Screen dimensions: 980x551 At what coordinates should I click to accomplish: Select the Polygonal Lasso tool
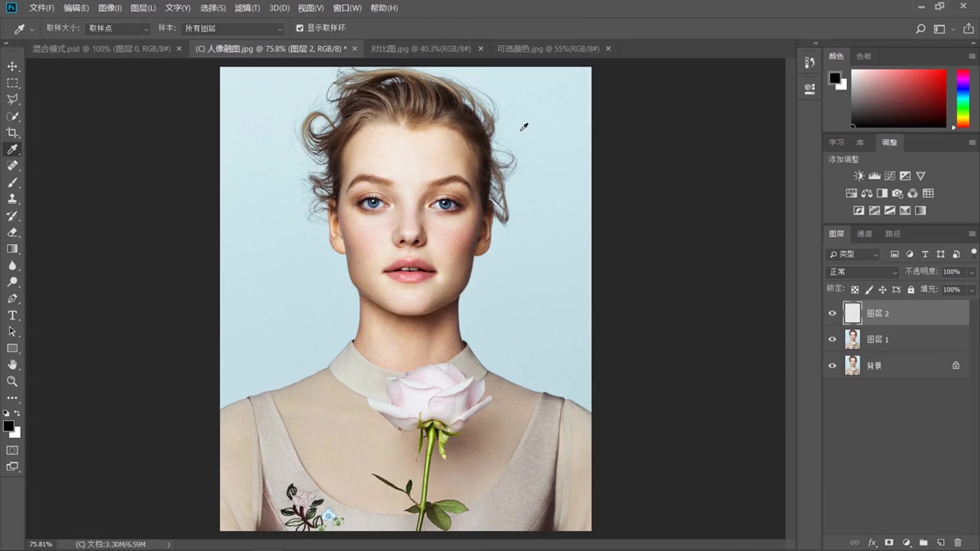12,99
